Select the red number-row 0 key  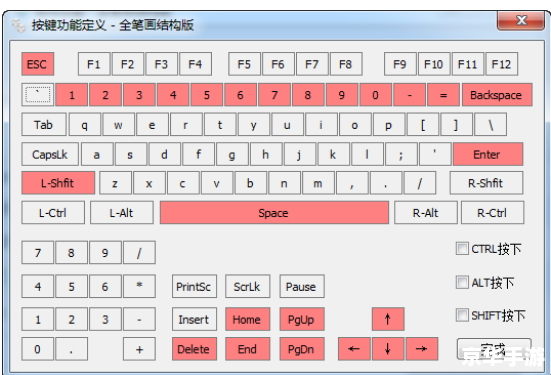[x=376, y=95]
